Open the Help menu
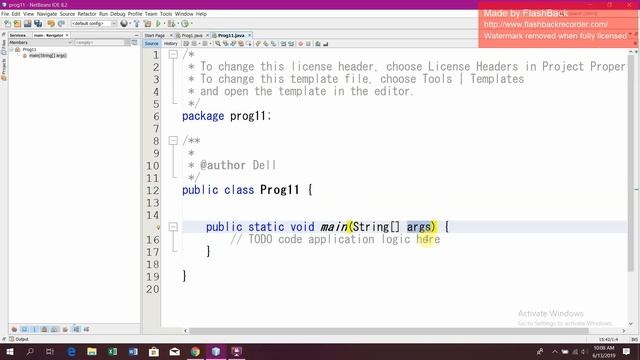Viewport: 640px width, 360px height. [x=201, y=14]
